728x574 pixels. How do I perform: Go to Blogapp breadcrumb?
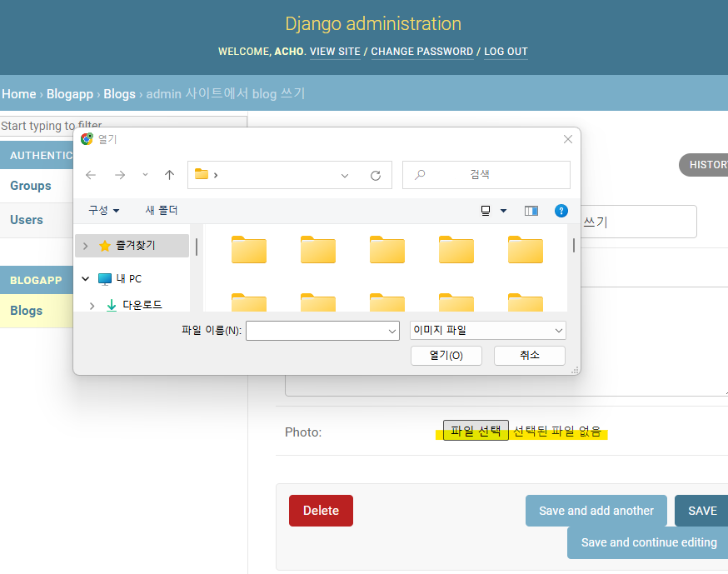70,94
